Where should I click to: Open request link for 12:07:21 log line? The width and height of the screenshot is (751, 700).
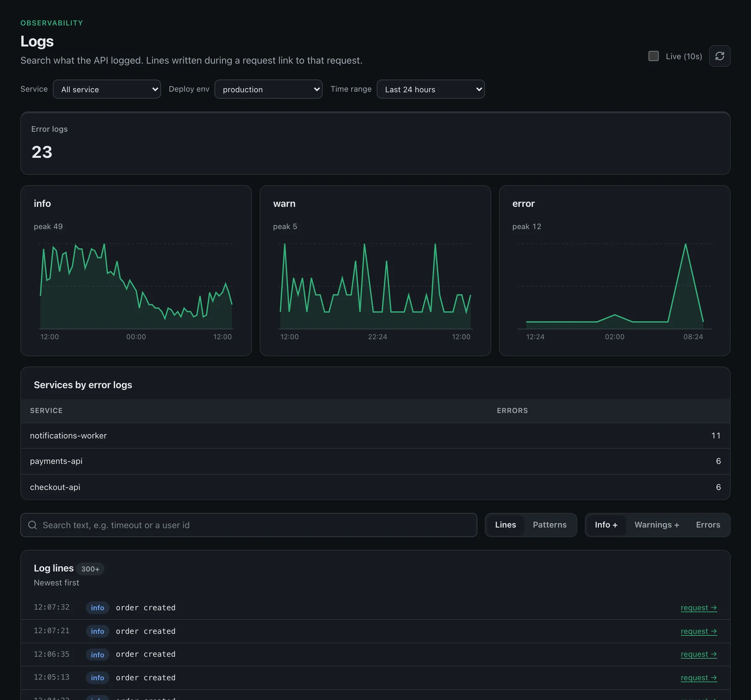pos(698,631)
